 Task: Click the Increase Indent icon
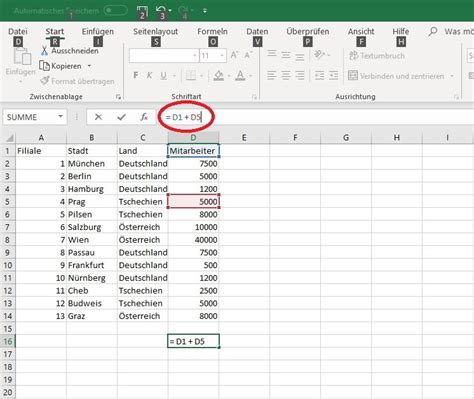pyautogui.click(x=333, y=76)
